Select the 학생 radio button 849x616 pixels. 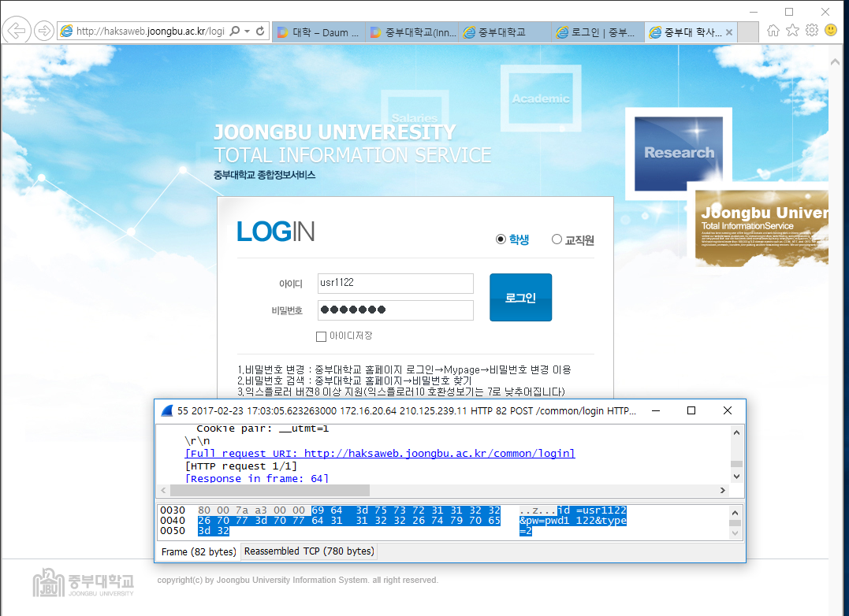[501, 239]
